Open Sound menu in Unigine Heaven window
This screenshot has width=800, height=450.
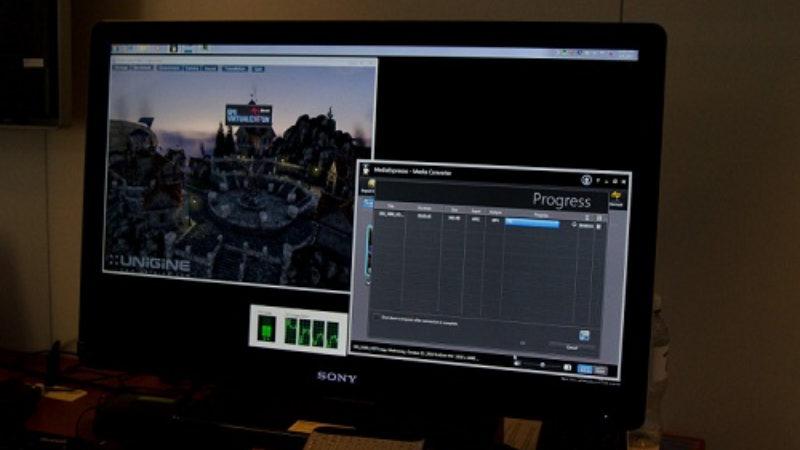[210, 68]
